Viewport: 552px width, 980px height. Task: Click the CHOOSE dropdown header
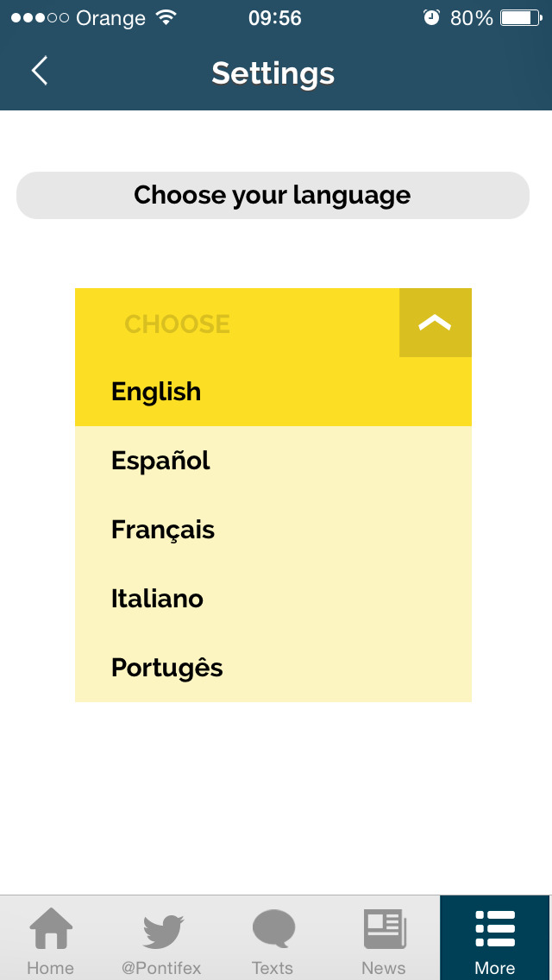[237, 324]
